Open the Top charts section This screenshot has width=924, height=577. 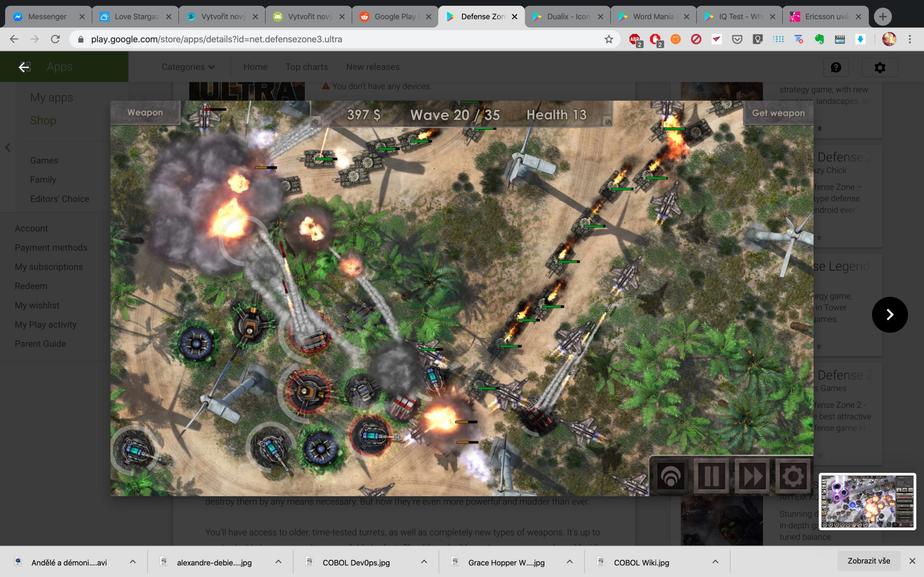pyautogui.click(x=306, y=67)
